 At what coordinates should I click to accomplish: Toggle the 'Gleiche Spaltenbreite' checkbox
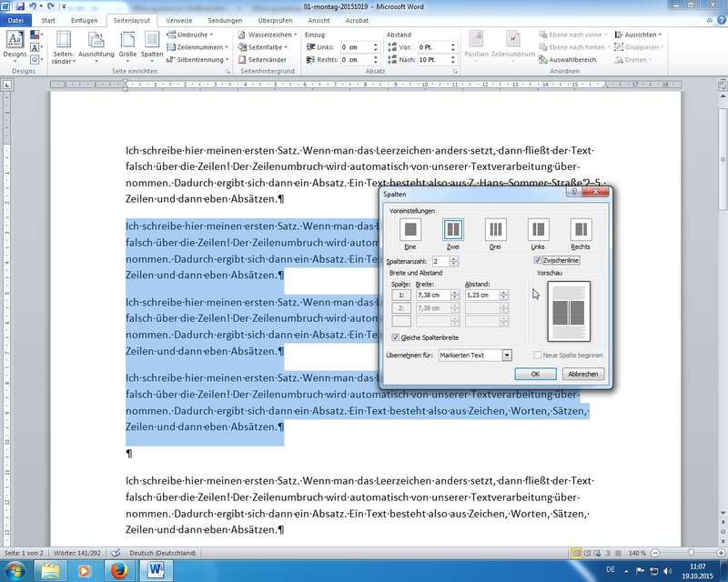[394, 337]
